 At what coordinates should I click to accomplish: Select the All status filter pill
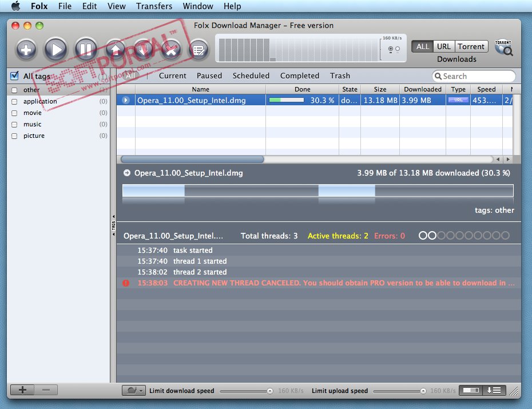[x=130, y=76]
